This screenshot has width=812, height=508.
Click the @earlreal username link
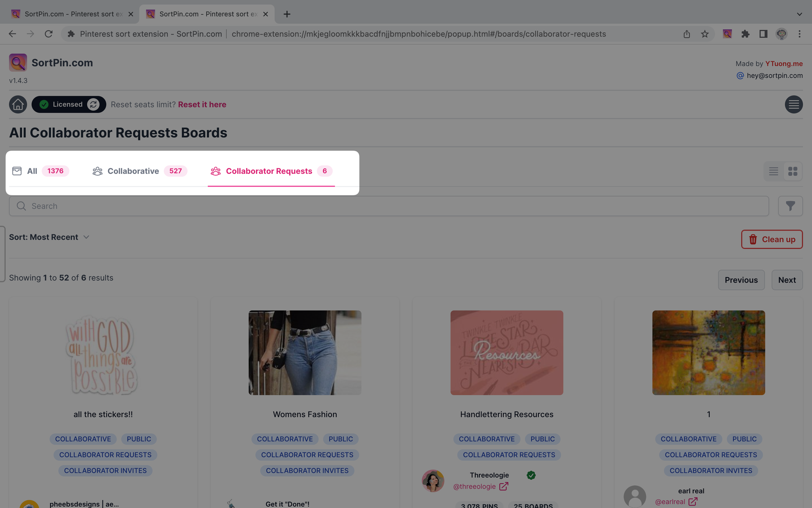[670, 502]
